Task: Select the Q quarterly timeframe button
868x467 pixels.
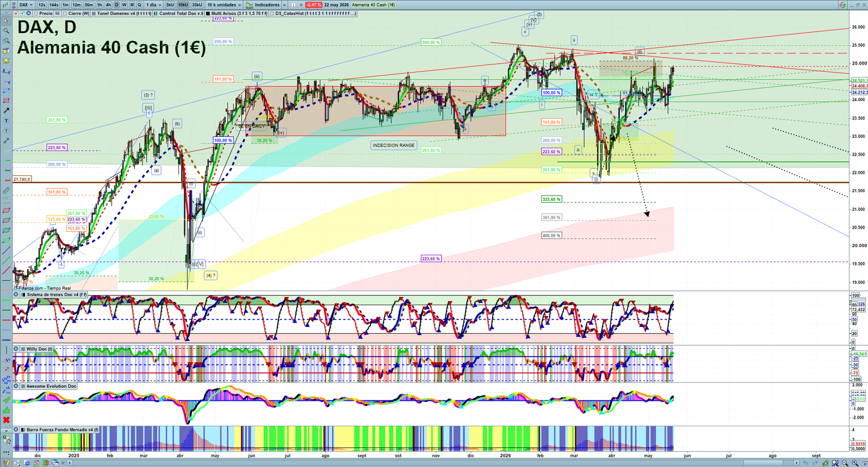Action: pos(139,5)
